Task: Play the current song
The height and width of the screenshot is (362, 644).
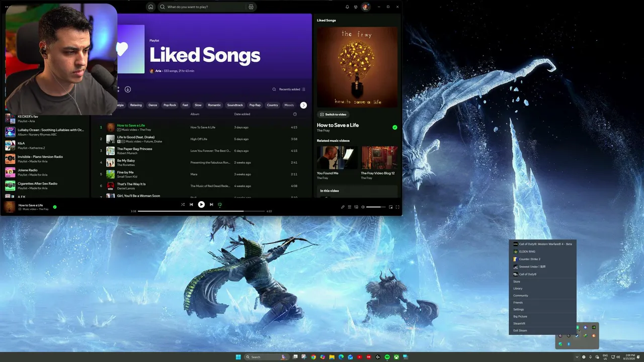Action: (x=201, y=205)
